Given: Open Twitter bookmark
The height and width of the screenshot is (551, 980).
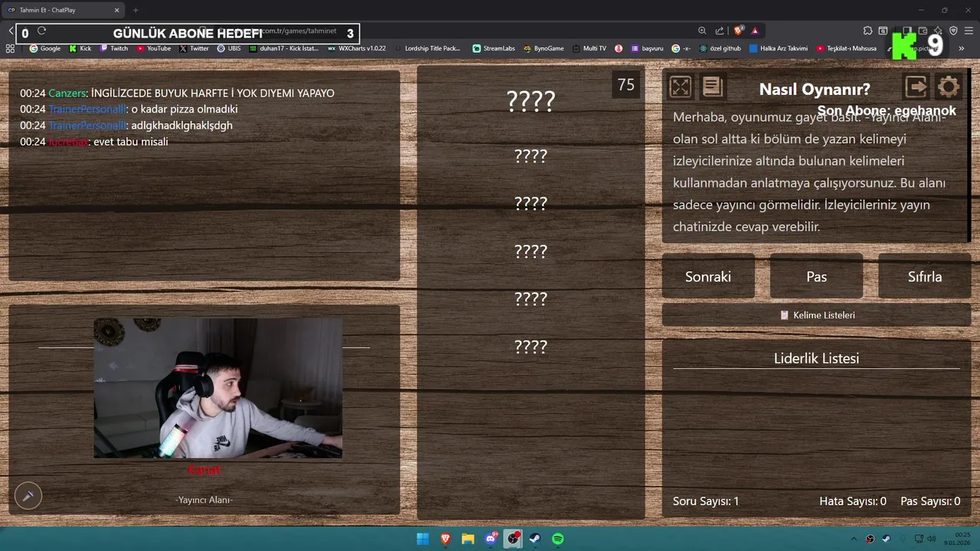Looking at the screenshot, I should (194, 48).
